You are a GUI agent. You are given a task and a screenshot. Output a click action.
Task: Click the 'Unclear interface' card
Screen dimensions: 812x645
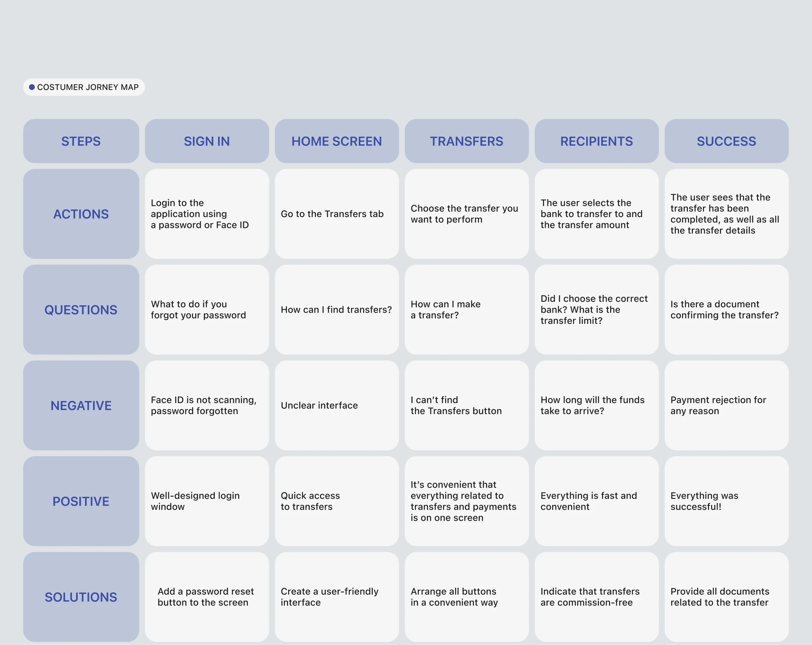[x=336, y=405]
